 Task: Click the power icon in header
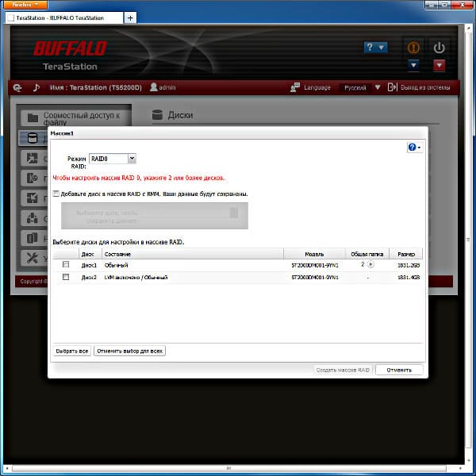pos(439,48)
